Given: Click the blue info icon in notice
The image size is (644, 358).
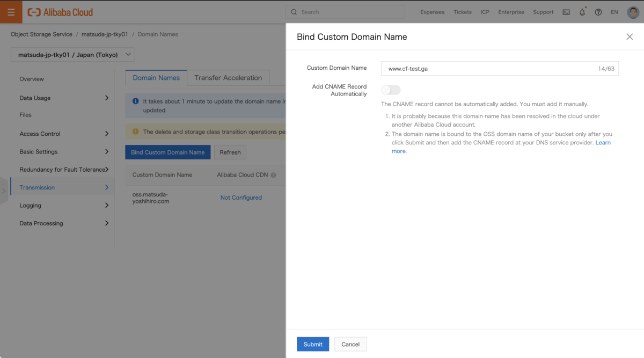Looking at the screenshot, I should [x=135, y=101].
